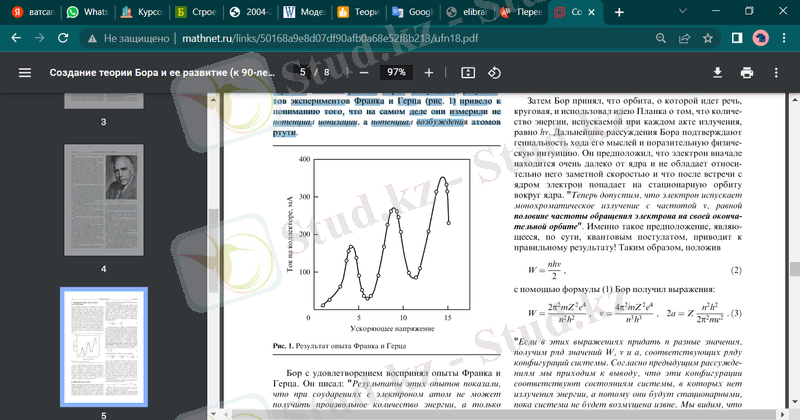
Task: Click the highlighted word 'ртути'
Action: coord(284,133)
